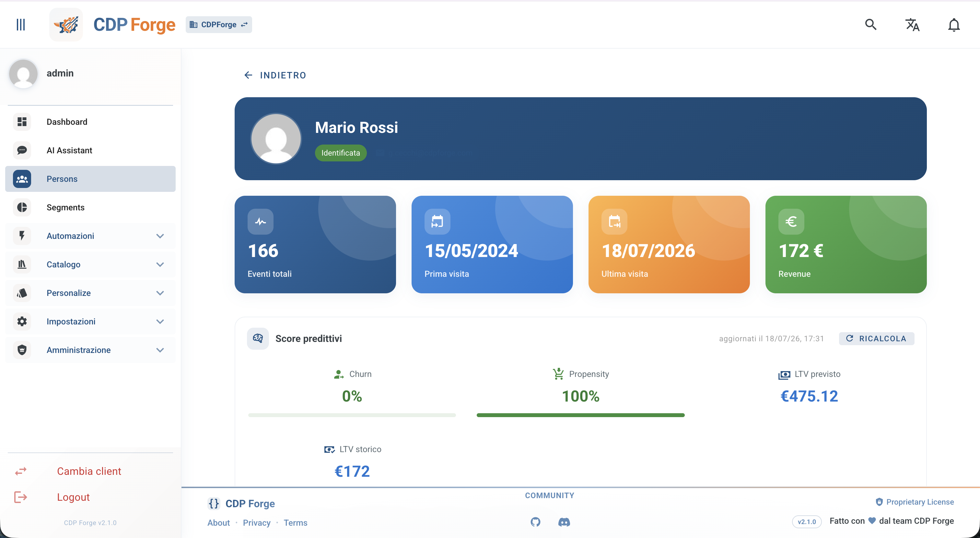Open the Discord community icon
980x538 pixels.
pos(564,522)
